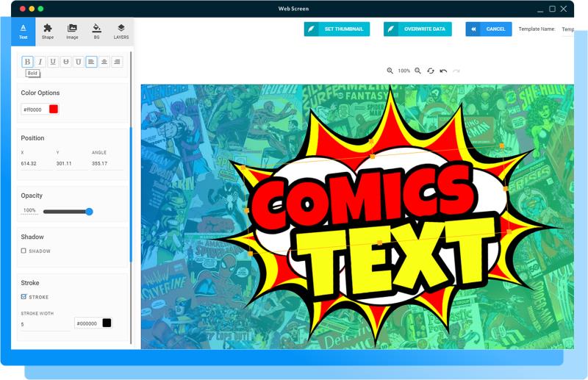Edit the X position value 614.32
The width and height of the screenshot is (588, 380).
[36, 164]
